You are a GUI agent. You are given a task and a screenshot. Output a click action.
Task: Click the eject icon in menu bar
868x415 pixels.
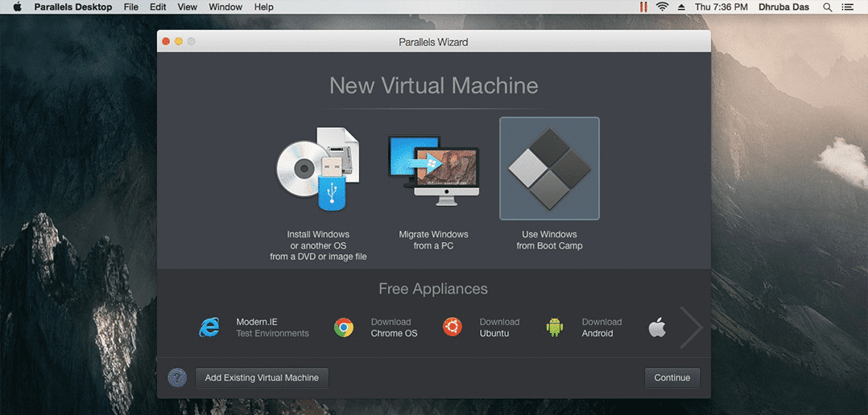click(x=681, y=7)
